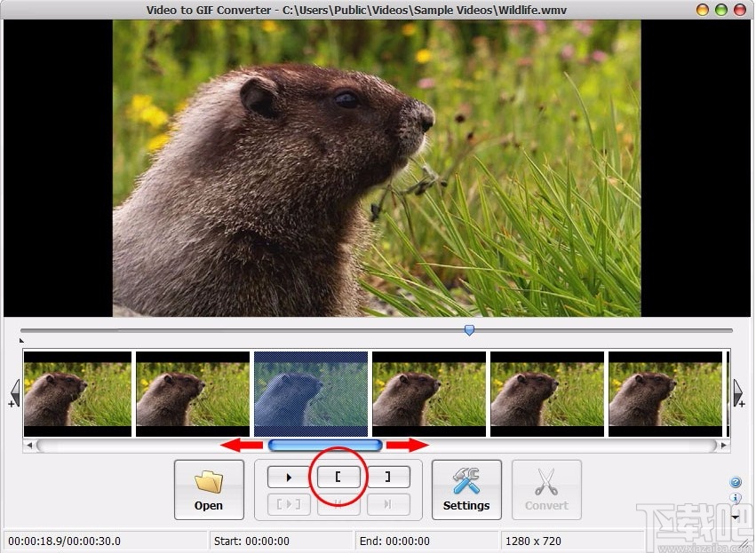756x553 pixels.
Task: Jump to last frame using skip-end button
Action: click(388, 503)
